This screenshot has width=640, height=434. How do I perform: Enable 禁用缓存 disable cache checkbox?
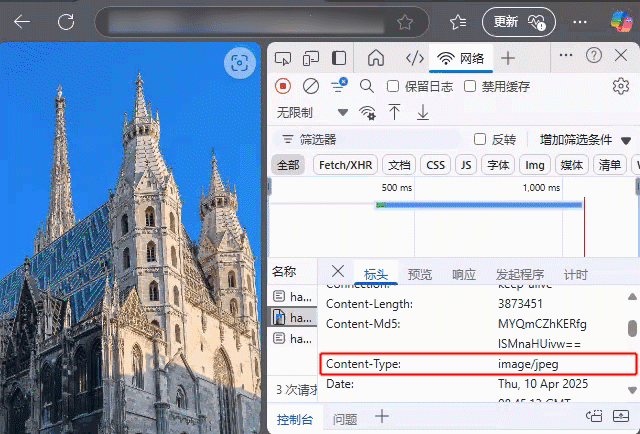point(470,86)
